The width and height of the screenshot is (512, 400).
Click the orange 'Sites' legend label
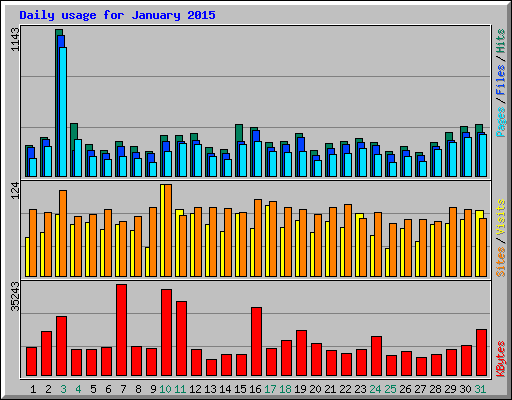[x=500, y=262]
